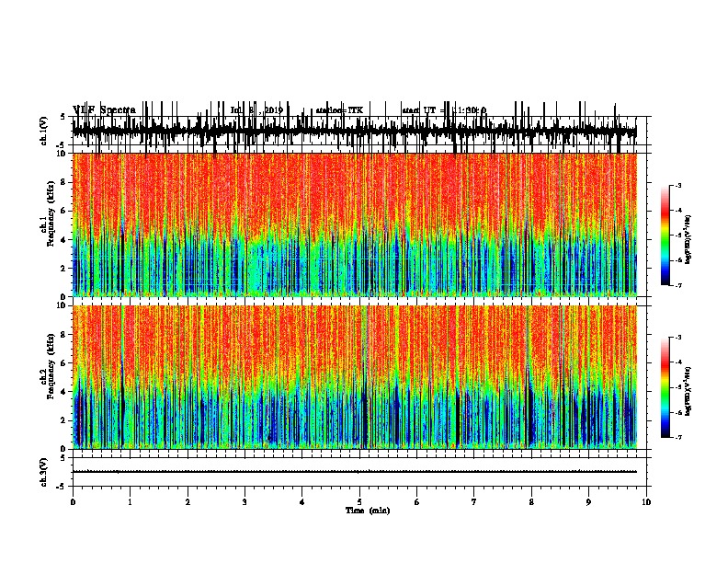Click the "0" tick on the Time axis

(73, 502)
